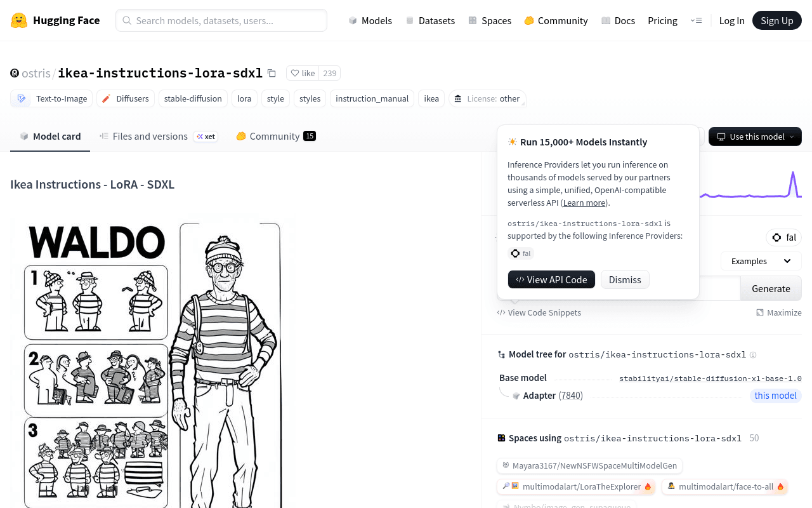
Task: Select the Diffusers tag
Action: [126, 98]
